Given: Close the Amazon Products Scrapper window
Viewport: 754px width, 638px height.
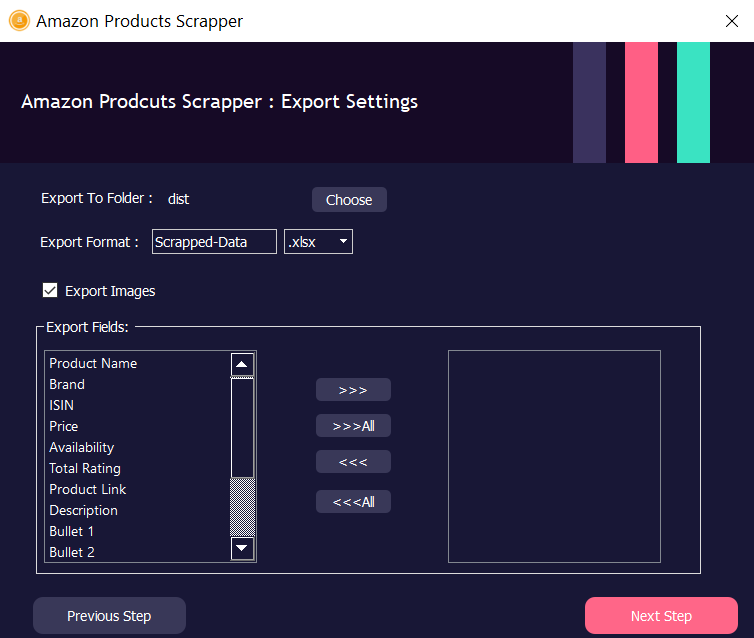Looking at the screenshot, I should pyautogui.click(x=731, y=21).
